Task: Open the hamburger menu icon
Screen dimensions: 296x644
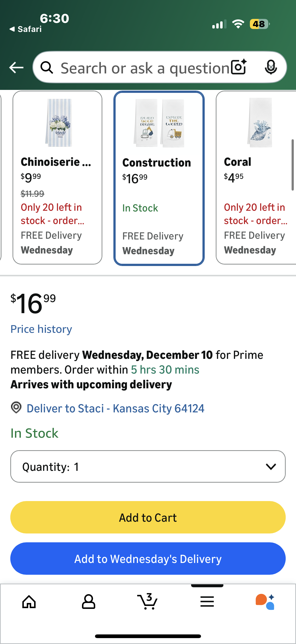Action: pos(207,602)
